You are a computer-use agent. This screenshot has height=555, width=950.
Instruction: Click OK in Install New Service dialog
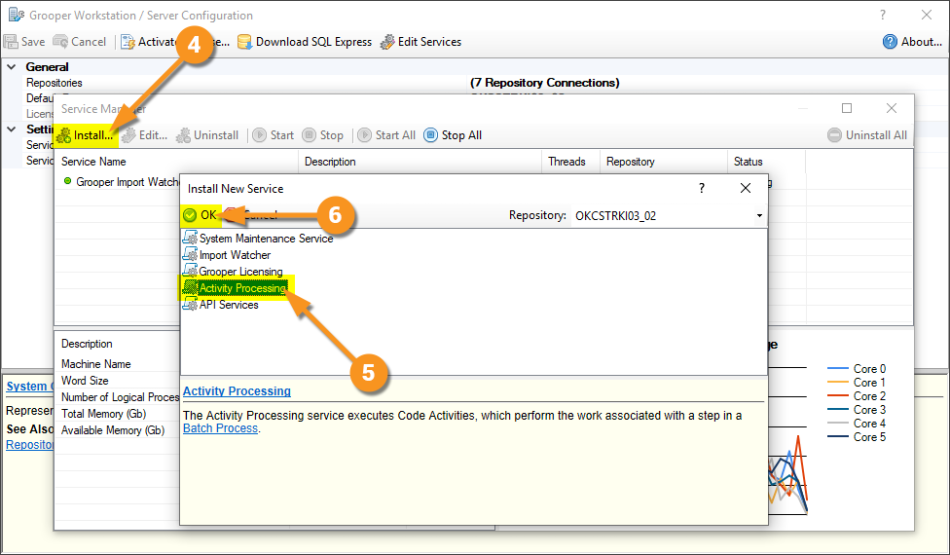[x=201, y=215]
